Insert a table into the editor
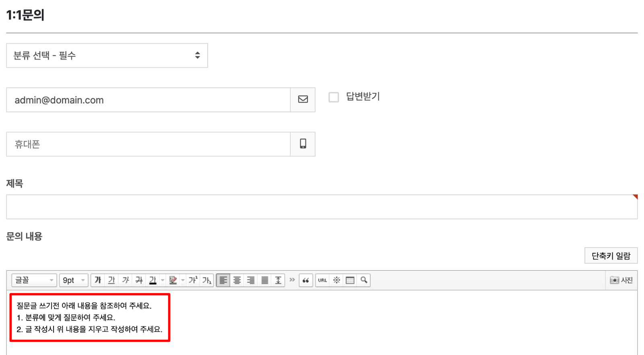The height and width of the screenshot is (355, 644). 350,280
